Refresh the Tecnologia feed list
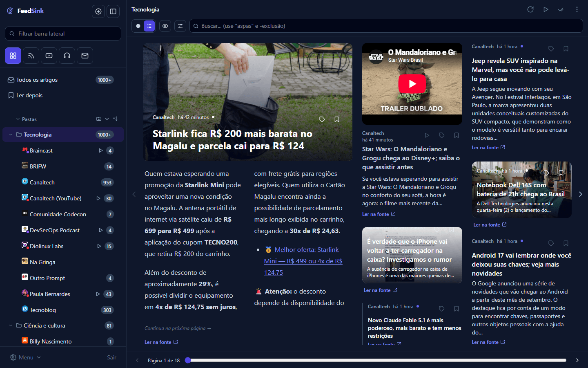Viewport: 588px width, 368px height. click(x=530, y=9)
